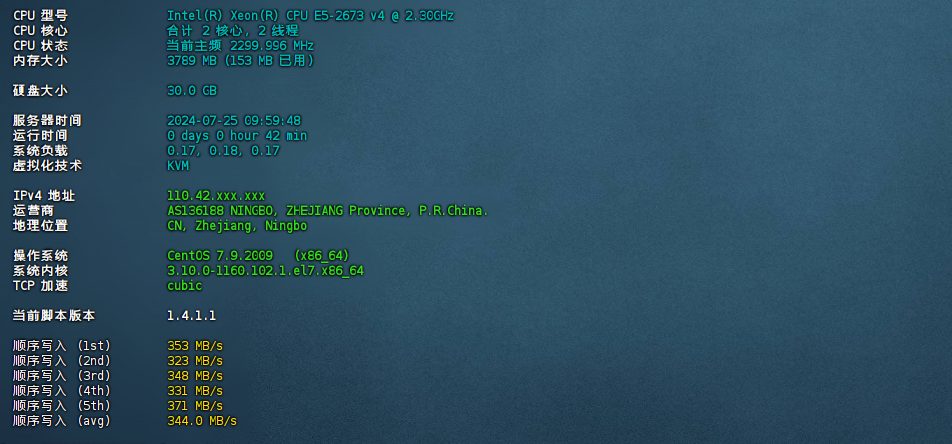Select the kernel version 3.10.0-1160.102.1.el7.x86_64
This screenshot has width=952, height=444.
click(x=265, y=271)
